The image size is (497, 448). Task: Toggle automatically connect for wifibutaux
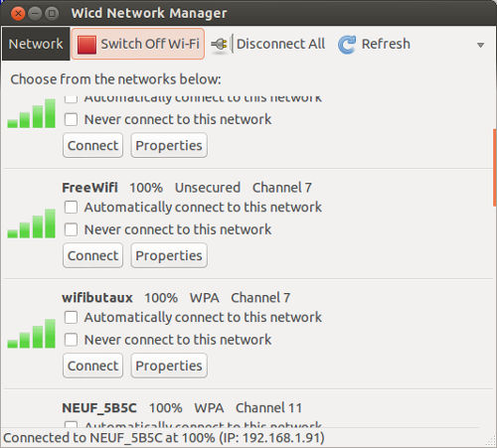(x=71, y=317)
